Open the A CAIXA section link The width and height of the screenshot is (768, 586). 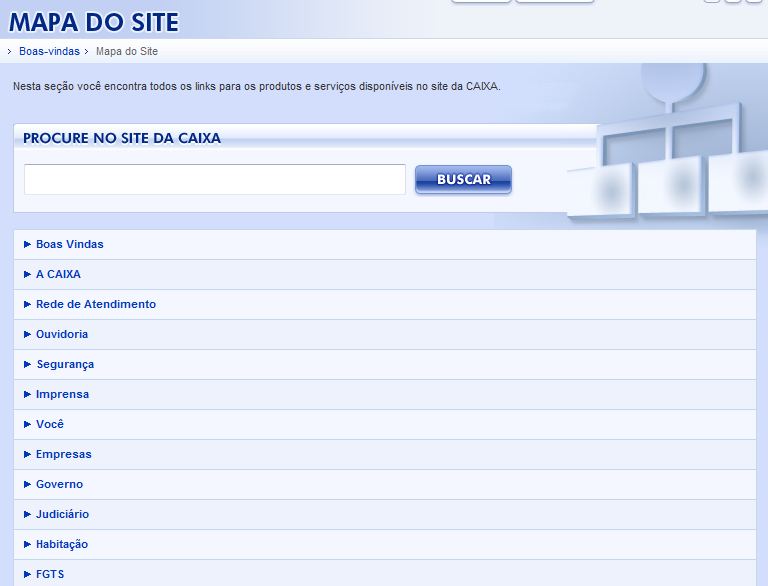(x=58, y=274)
